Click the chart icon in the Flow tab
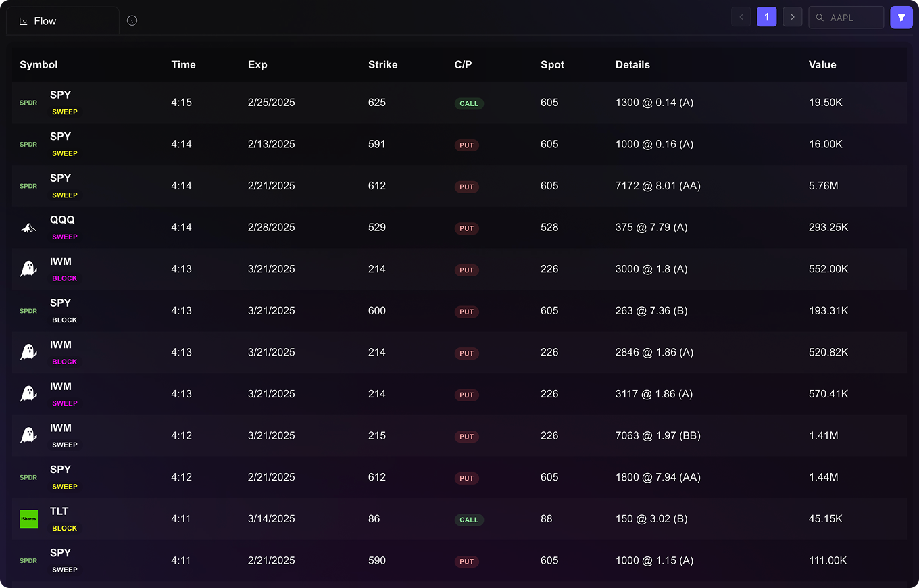Image resolution: width=919 pixels, height=588 pixels. pos(24,22)
